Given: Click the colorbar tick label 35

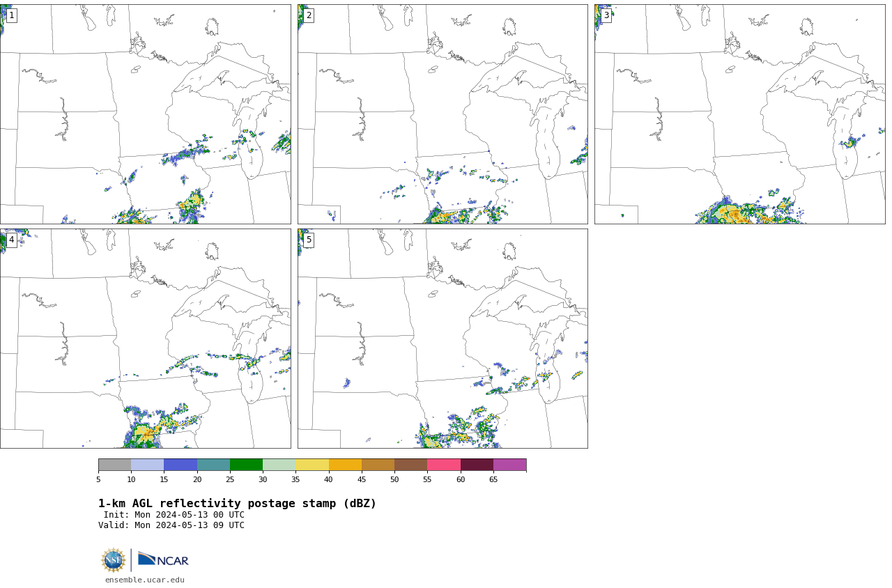Looking at the screenshot, I should coord(295,479).
